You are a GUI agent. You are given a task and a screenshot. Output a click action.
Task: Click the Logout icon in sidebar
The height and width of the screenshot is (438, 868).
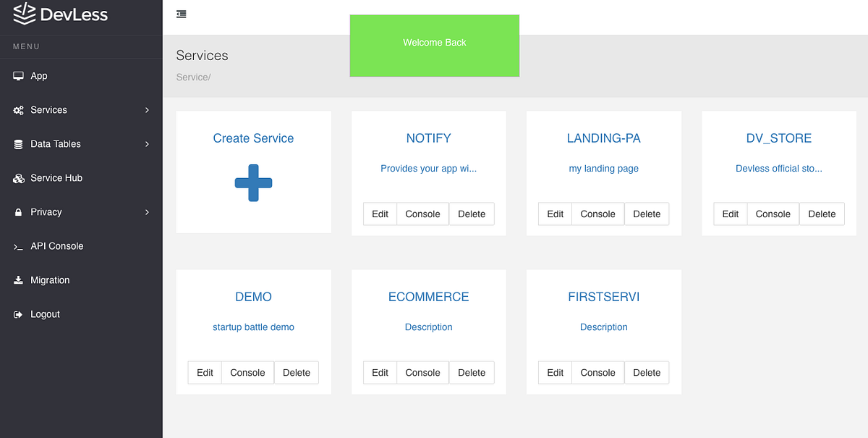click(x=18, y=313)
